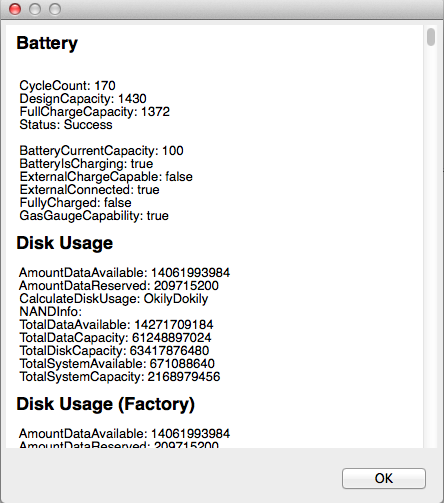This screenshot has height=503, width=444.
Task: Click the CycleCount: 170 line
Action: [x=67, y=86]
